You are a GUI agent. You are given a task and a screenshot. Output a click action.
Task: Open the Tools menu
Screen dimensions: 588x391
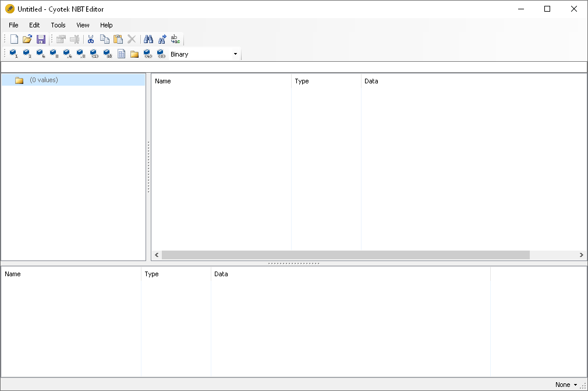pos(58,25)
